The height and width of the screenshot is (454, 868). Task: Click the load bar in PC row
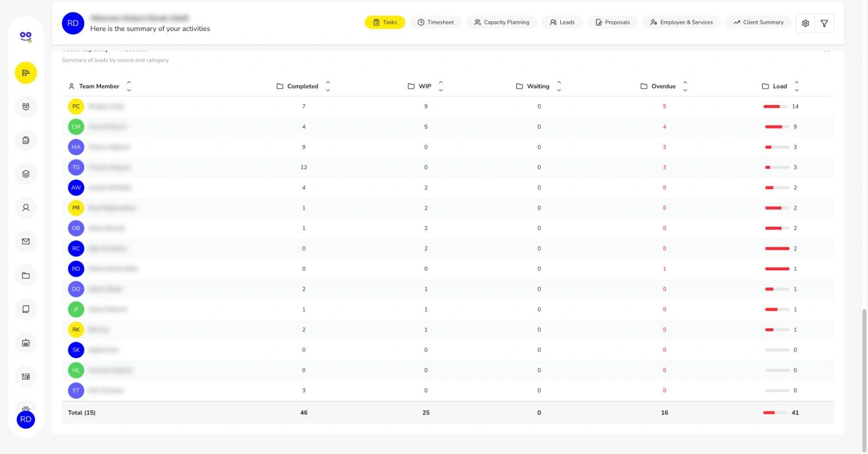tap(776, 107)
